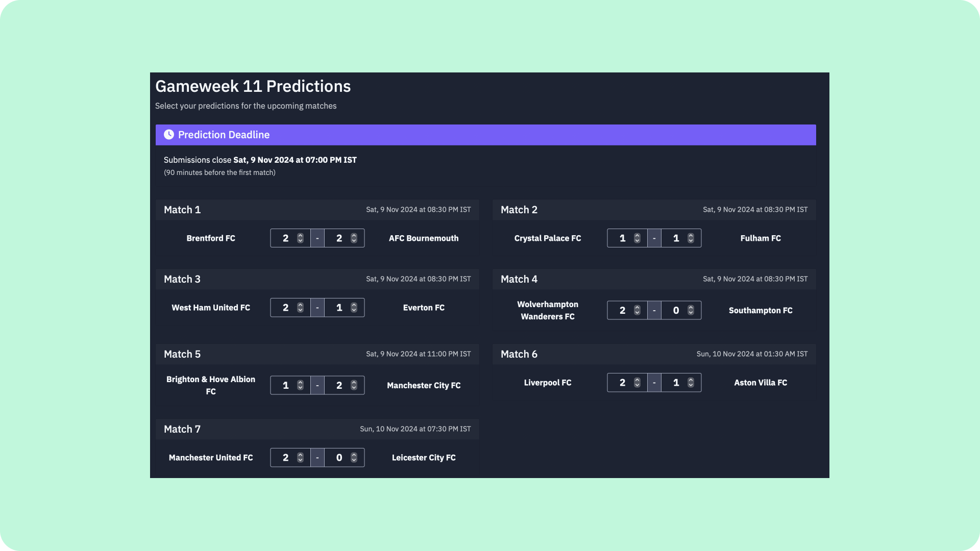Adjust AFC Bournemouth score stepper arrows
This screenshot has height=551, width=980.
[354, 238]
